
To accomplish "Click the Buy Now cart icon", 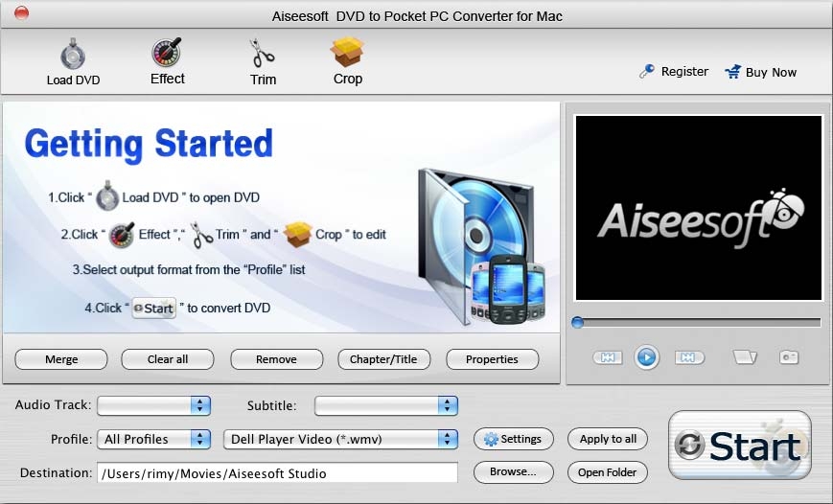I will [733, 72].
